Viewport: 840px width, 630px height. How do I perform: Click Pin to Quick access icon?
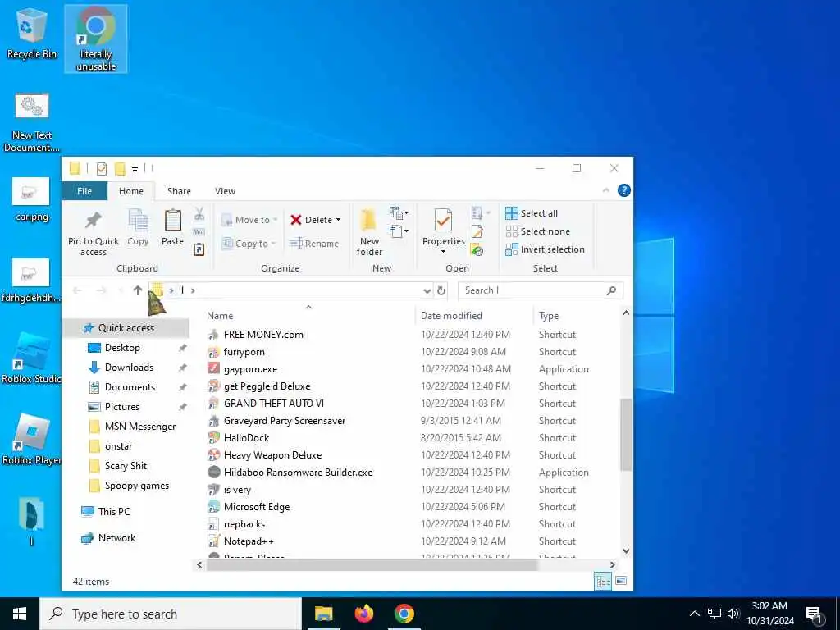(x=94, y=220)
